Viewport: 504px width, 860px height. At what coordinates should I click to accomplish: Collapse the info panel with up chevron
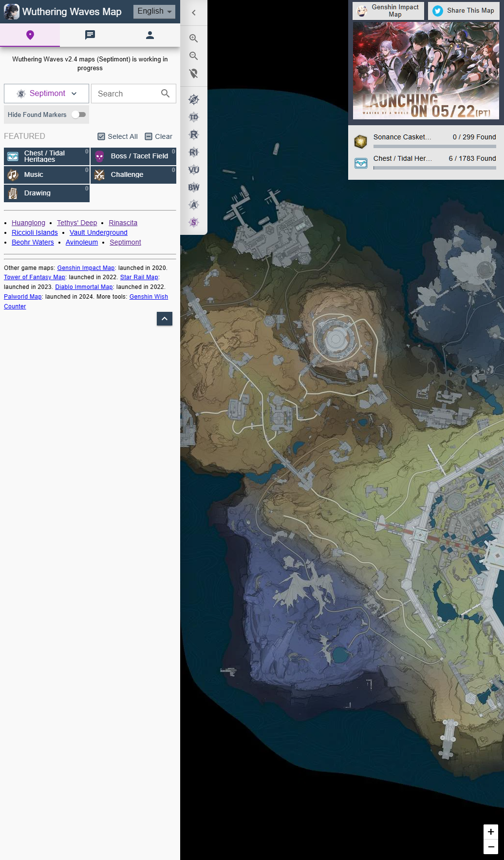pyautogui.click(x=165, y=319)
